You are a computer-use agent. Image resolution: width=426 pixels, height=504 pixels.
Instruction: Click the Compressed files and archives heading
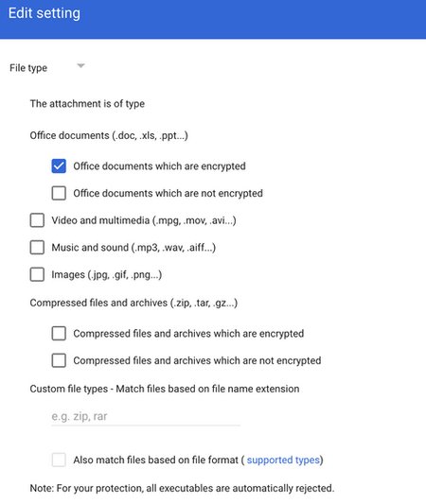click(133, 303)
